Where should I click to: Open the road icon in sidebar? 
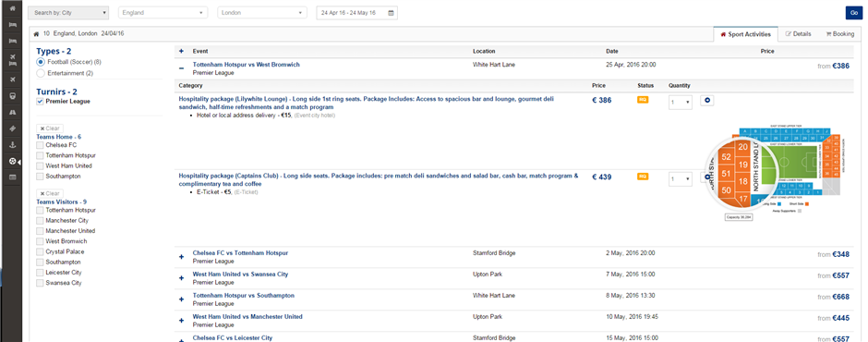13,112
